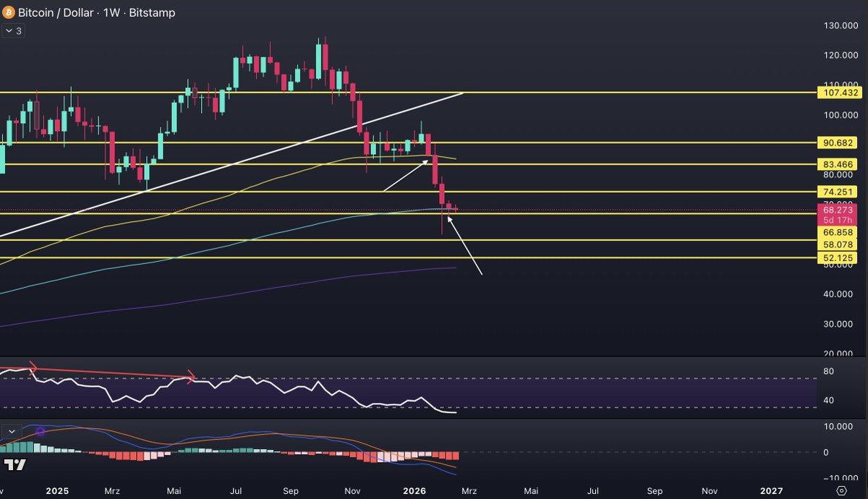Click the 2025 label on time axis
This screenshot has width=868, height=499.
(x=56, y=490)
